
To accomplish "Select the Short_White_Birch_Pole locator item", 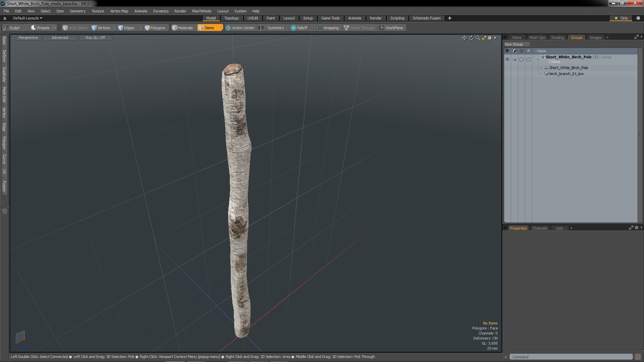I will click(569, 68).
